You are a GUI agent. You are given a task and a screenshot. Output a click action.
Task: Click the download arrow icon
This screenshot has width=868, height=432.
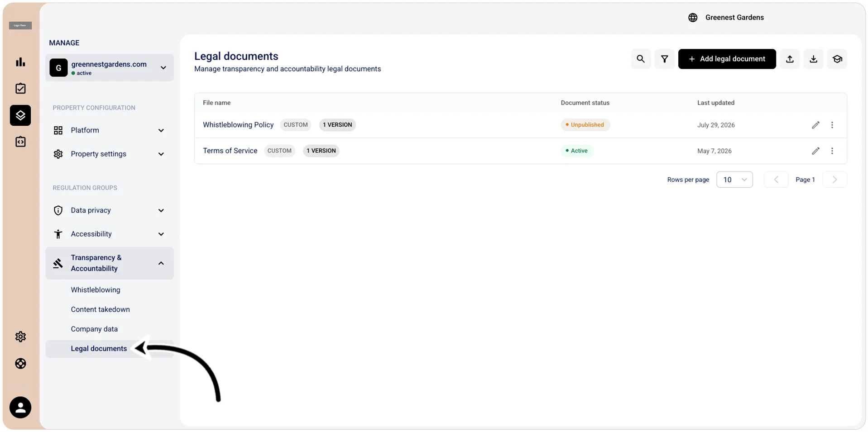click(813, 59)
